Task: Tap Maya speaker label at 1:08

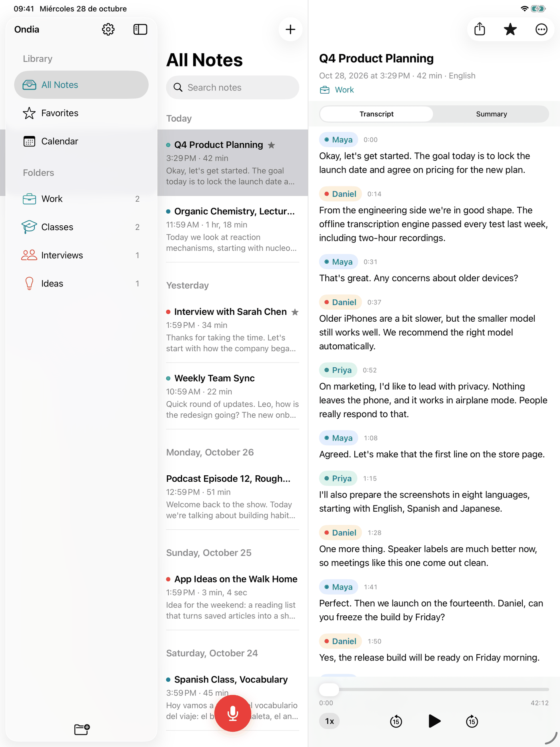Action: point(338,438)
